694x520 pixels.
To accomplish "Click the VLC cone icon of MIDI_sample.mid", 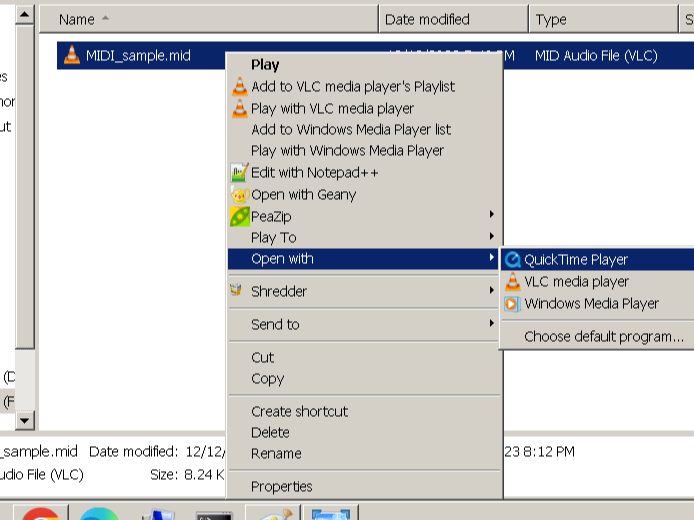I will [x=72, y=55].
